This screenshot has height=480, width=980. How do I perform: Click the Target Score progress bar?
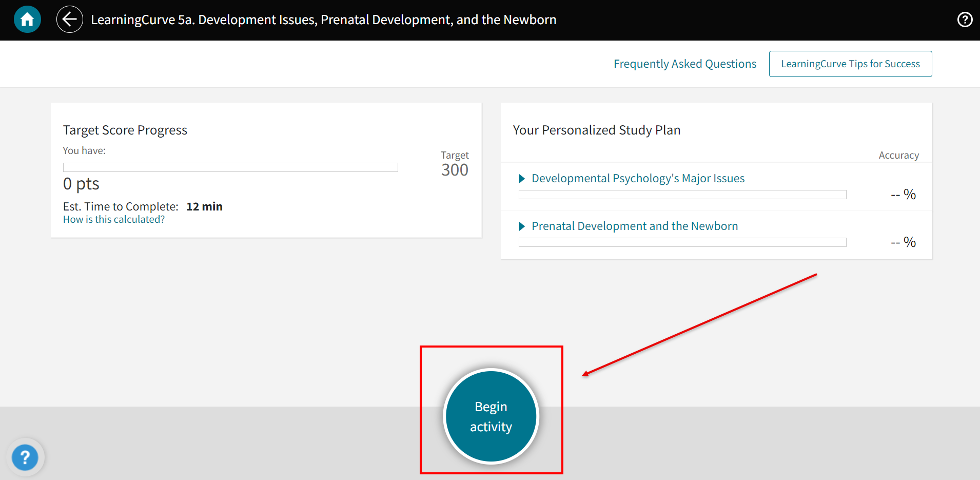(230, 167)
